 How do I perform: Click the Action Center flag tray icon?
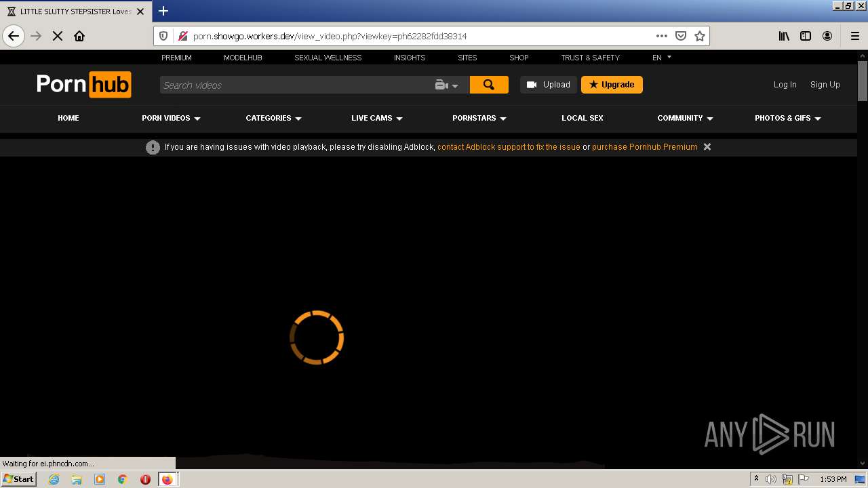point(804,479)
